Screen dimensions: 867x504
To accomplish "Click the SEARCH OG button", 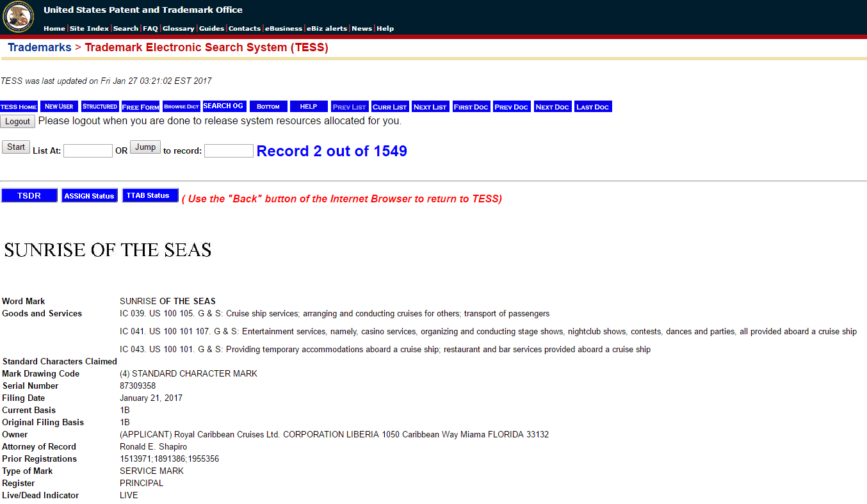I will coord(223,106).
